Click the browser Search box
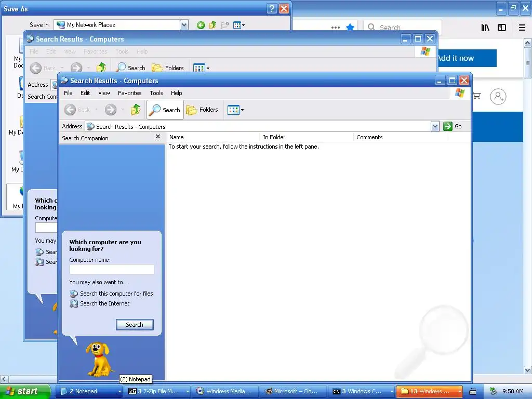 tap(403, 27)
